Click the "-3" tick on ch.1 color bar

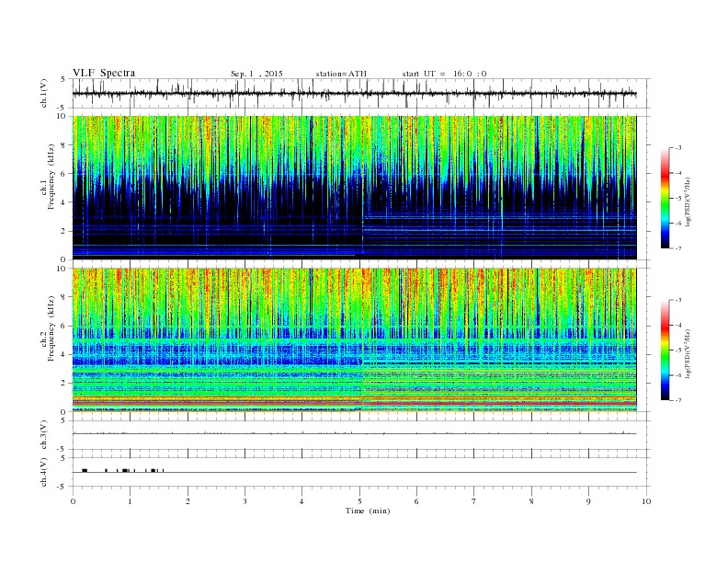pos(677,148)
